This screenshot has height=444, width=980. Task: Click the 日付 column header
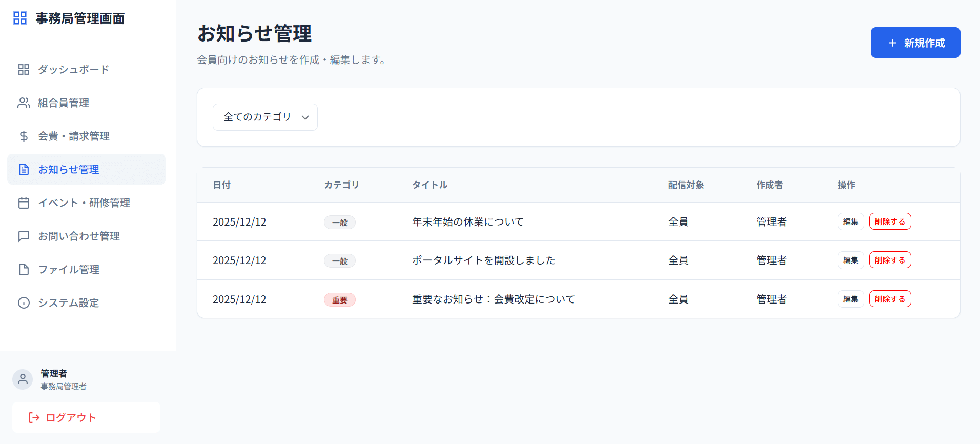221,185
